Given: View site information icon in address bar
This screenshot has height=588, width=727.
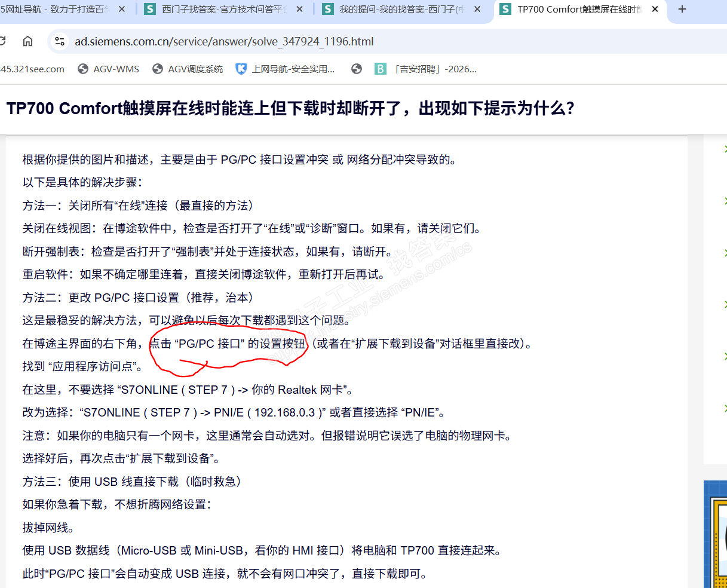Looking at the screenshot, I should click(x=59, y=41).
